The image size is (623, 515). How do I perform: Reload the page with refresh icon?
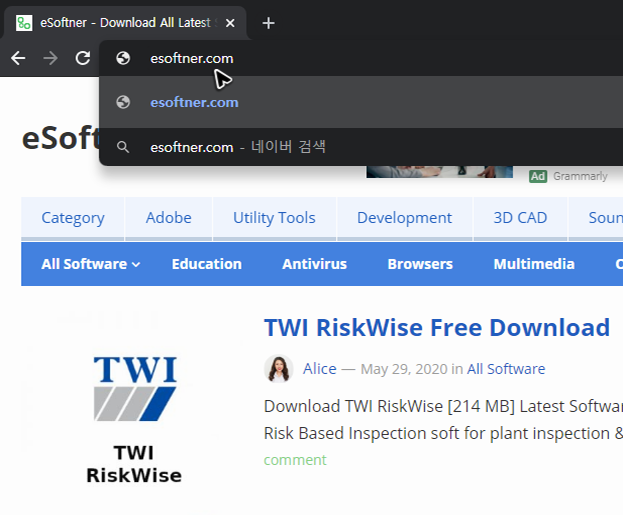pyautogui.click(x=83, y=58)
